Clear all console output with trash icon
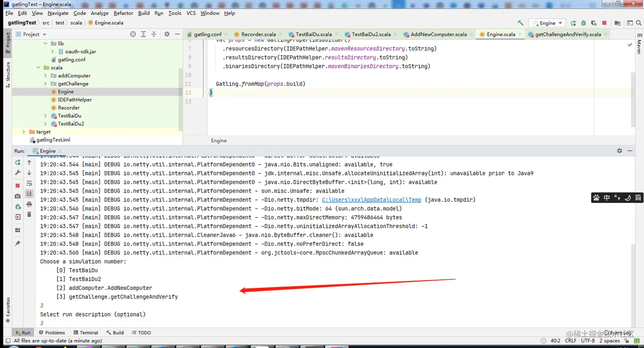The height and width of the screenshot is (348, 644). point(29,215)
